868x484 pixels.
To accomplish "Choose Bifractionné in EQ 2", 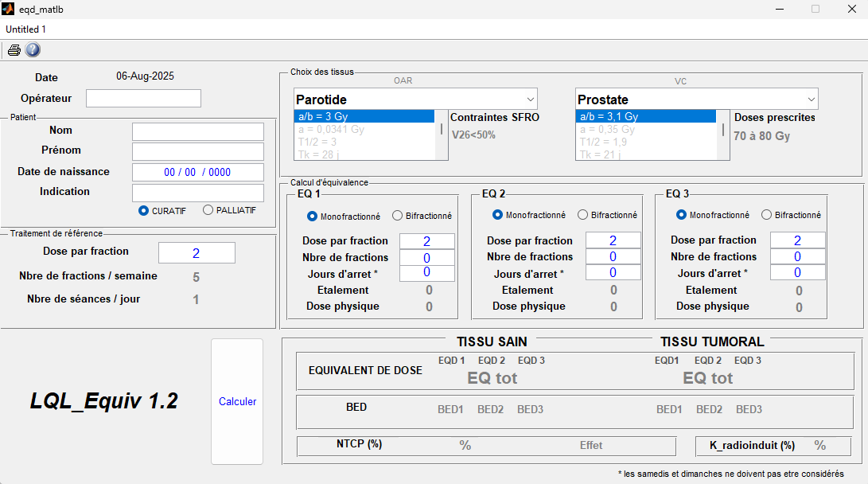I will 582,214.
